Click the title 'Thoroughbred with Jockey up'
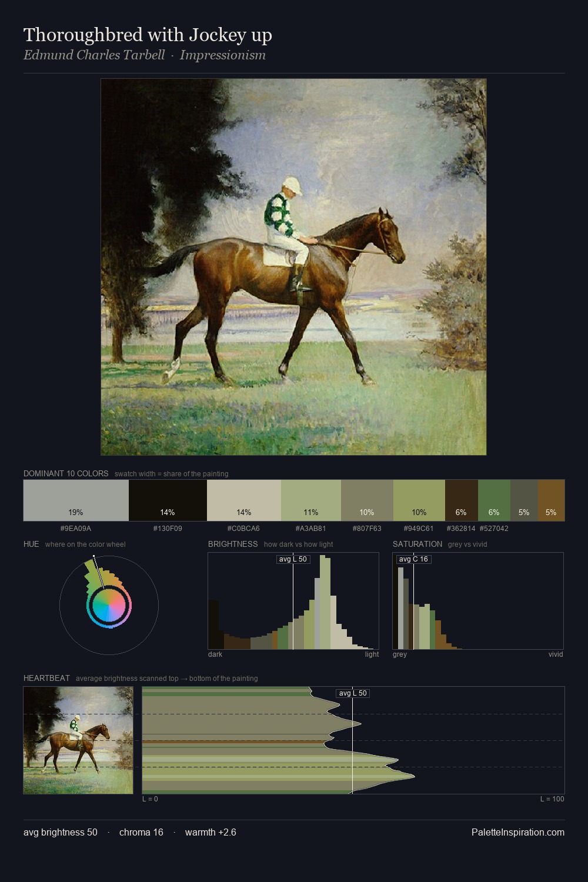 148,35
